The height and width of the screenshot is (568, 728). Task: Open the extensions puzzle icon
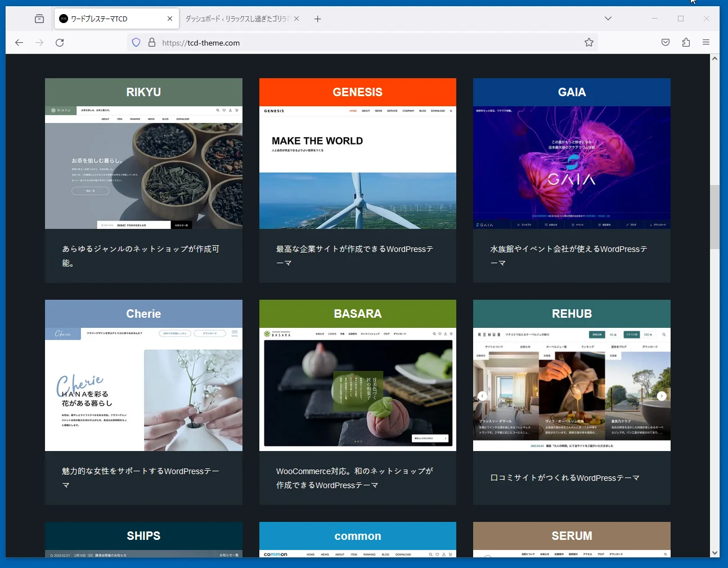pyautogui.click(x=685, y=43)
